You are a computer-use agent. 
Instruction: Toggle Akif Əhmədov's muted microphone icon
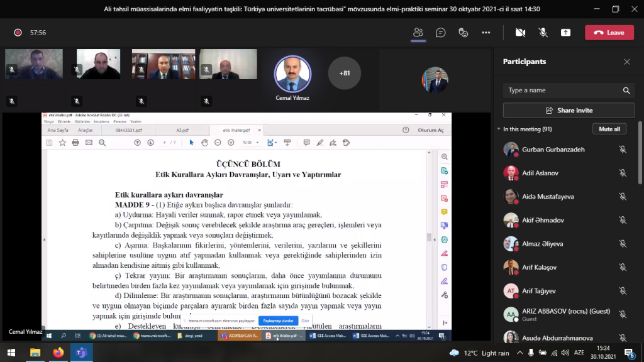pos(623,221)
